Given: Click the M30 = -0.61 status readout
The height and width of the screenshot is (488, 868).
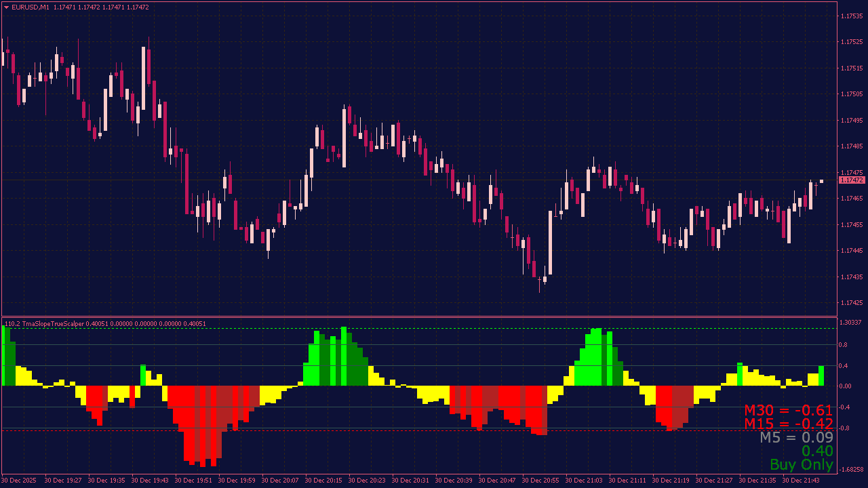Looking at the screenshot, I should 789,410.
